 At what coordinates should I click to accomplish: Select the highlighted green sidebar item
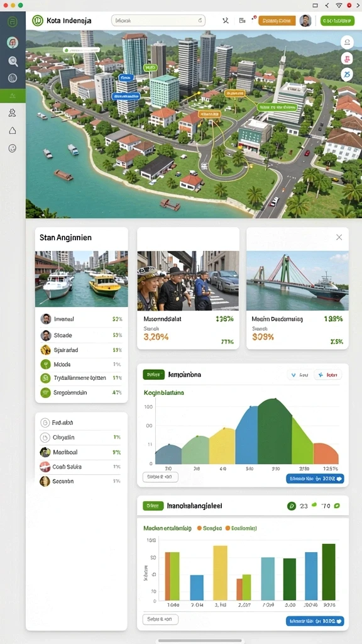click(13, 96)
